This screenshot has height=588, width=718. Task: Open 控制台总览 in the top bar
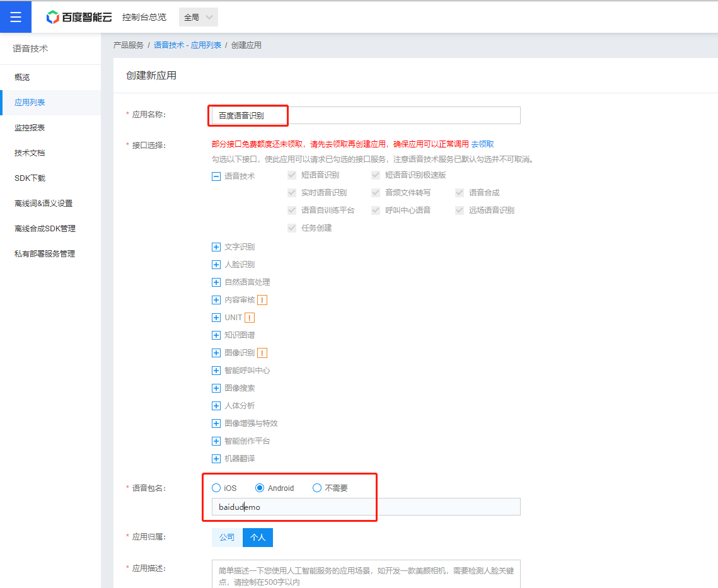[x=144, y=18]
